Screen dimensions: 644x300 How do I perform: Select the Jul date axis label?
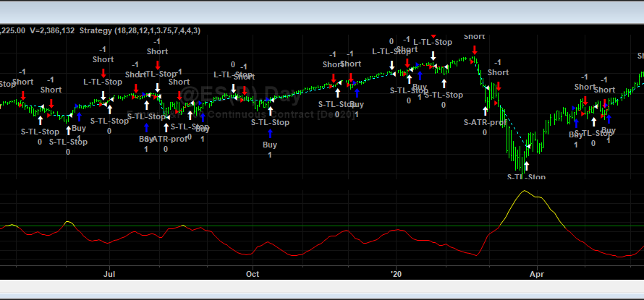[110, 275]
